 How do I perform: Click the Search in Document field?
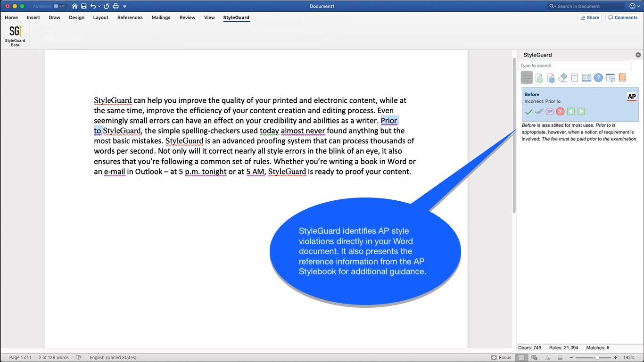[586, 6]
